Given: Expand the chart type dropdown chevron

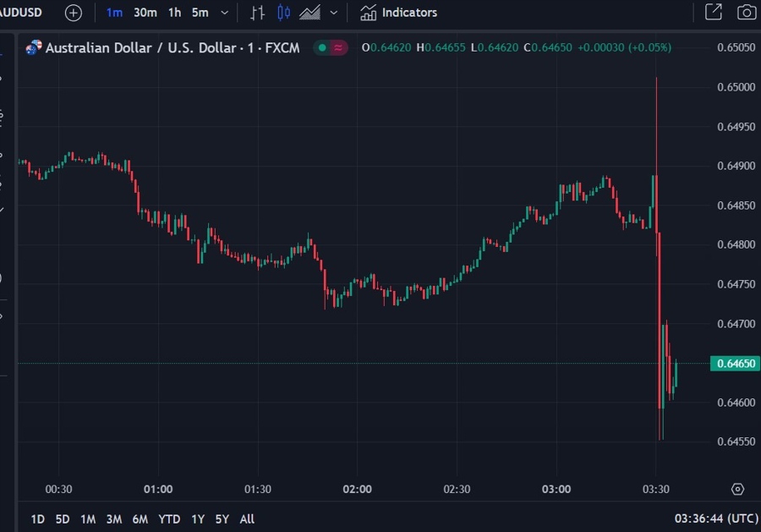Looking at the screenshot, I should tap(333, 12).
